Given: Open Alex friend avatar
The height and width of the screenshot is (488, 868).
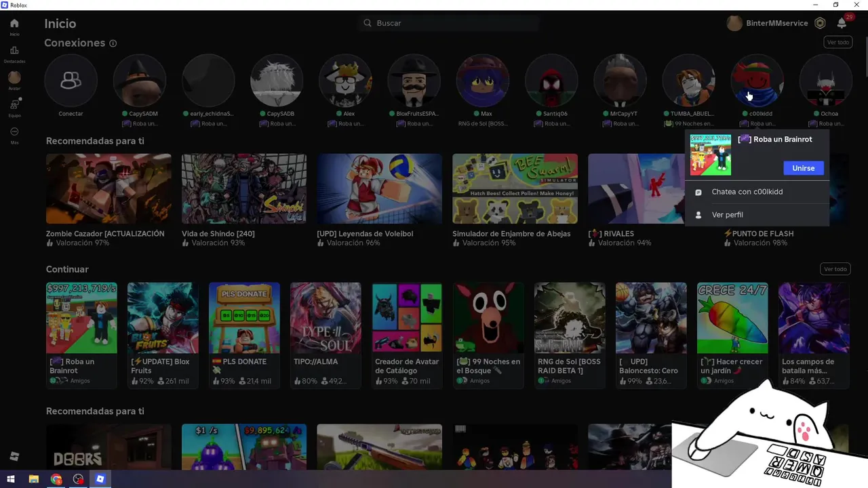Looking at the screenshot, I should point(345,81).
